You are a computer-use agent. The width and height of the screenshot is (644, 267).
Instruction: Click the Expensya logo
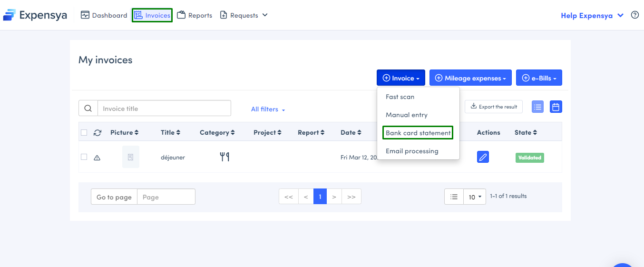[35, 15]
